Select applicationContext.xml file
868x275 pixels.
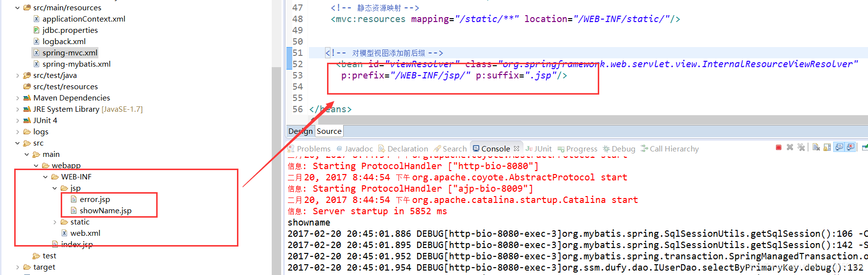(84, 19)
